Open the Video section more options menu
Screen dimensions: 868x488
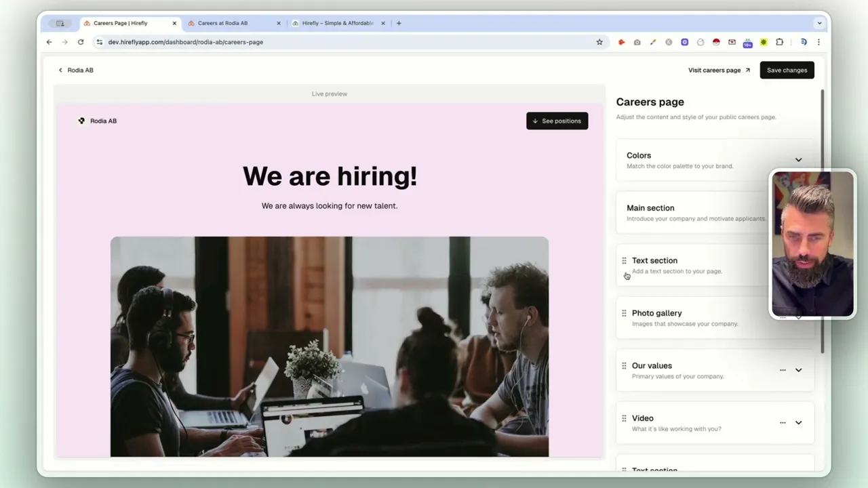click(783, 423)
